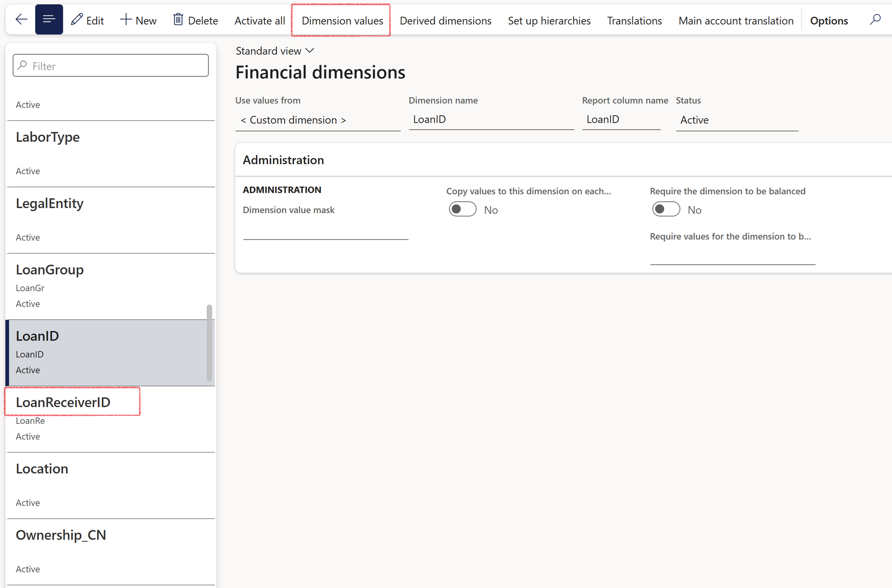Collapse the Administration section header
This screenshot has height=588, width=892.
283,160
